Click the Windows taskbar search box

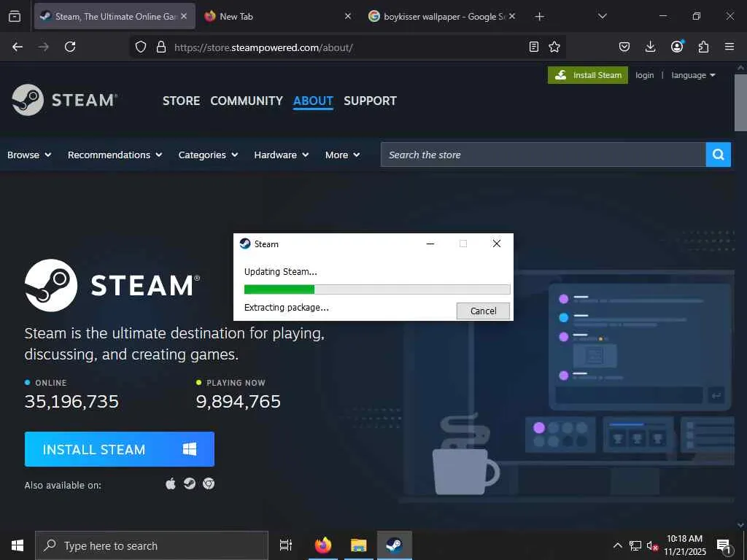pos(152,545)
